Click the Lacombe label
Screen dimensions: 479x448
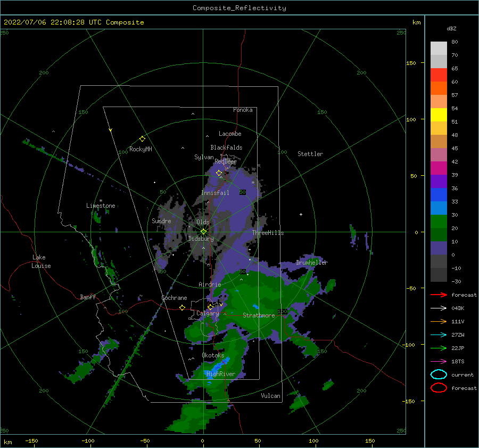coord(230,134)
